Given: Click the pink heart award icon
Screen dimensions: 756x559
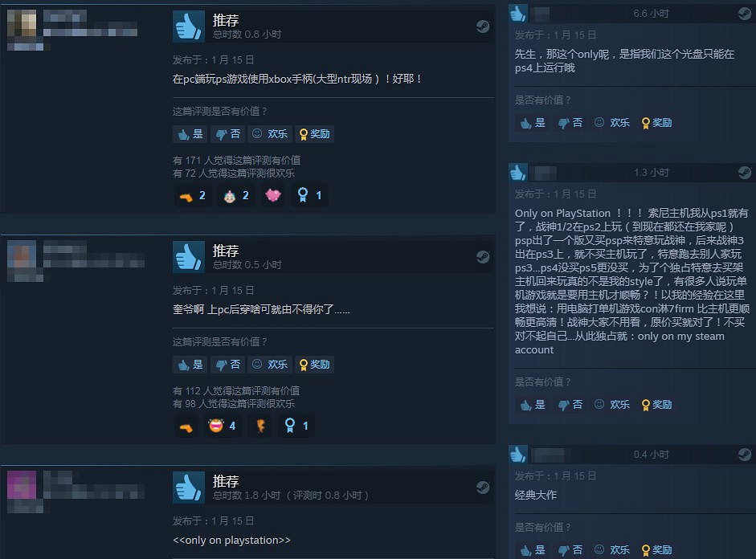Looking at the screenshot, I should pyautogui.click(x=273, y=195).
